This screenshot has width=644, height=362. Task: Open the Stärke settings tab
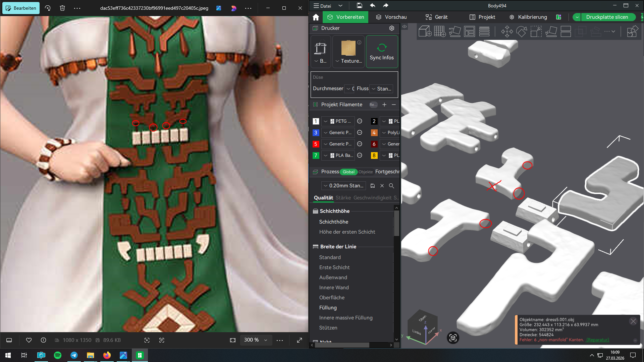(x=343, y=198)
